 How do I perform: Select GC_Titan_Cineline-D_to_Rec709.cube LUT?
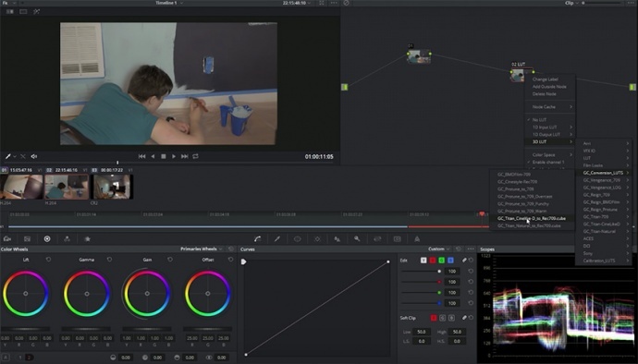click(532, 218)
